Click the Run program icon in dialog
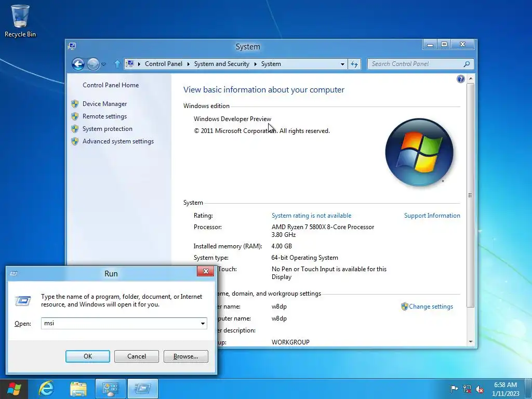Viewport: 532px width, 399px height. (x=23, y=301)
